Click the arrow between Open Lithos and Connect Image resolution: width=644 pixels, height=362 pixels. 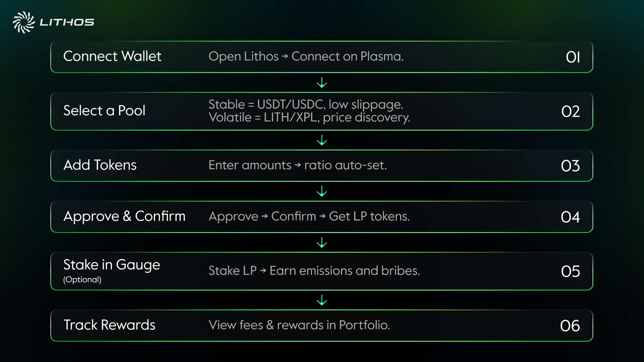tap(285, 57)
